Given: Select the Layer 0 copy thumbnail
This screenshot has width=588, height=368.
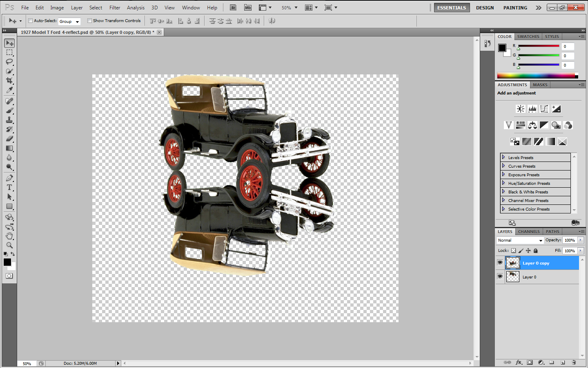Looking at the screenshot, I should (512, 263).
